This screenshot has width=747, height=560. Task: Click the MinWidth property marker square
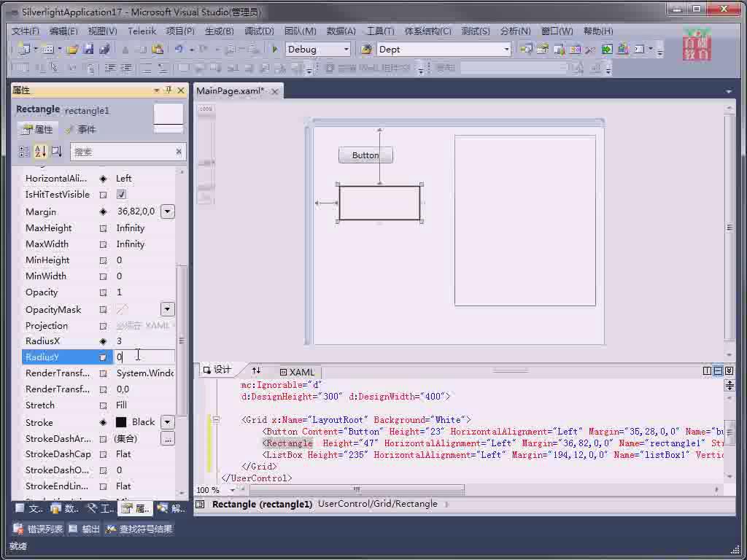pos(103,276)
